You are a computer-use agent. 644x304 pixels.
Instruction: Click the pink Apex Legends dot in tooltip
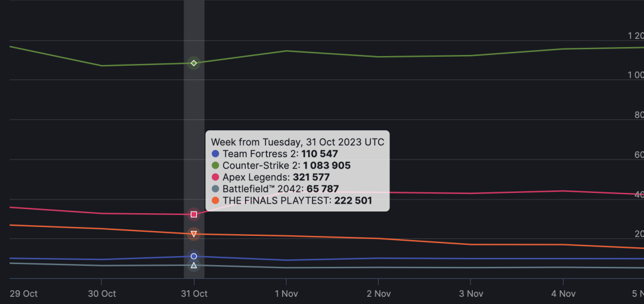tap(216, 177)
